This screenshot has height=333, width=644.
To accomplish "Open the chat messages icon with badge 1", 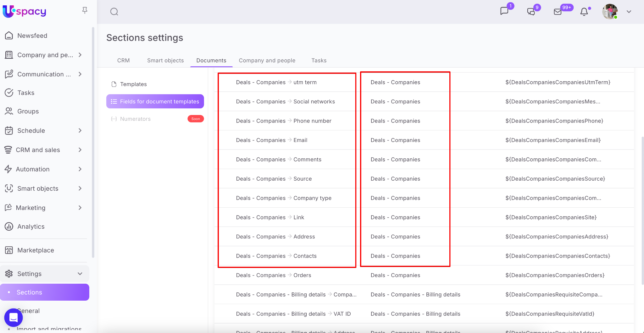I will [504, 11].
